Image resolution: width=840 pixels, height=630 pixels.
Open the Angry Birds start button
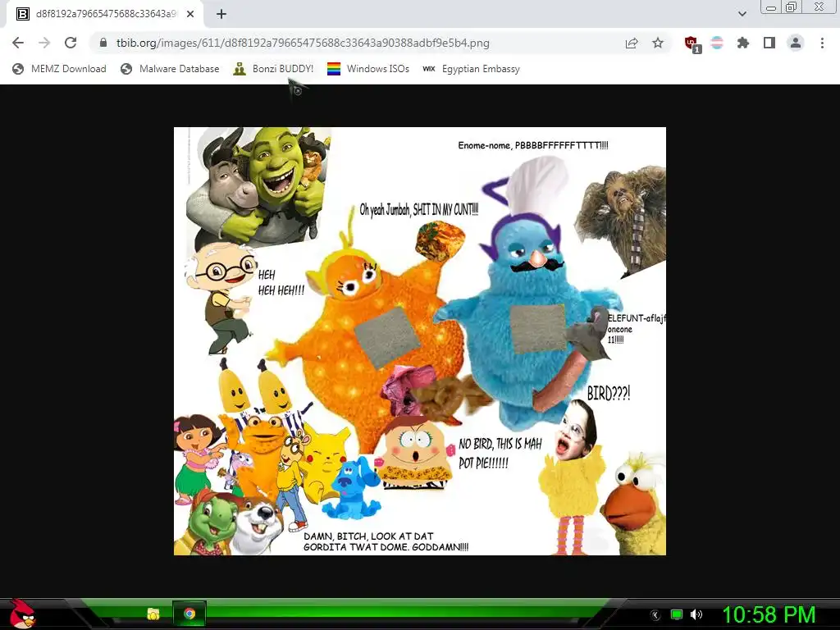22,614
